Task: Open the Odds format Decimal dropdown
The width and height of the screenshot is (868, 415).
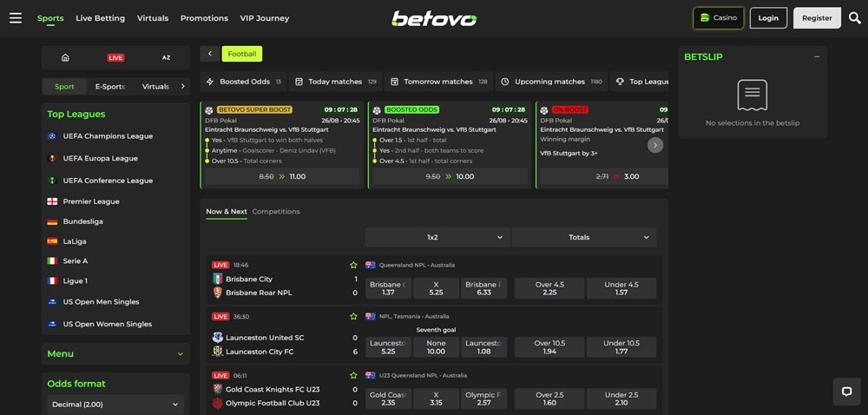Action: pos(115,405)
